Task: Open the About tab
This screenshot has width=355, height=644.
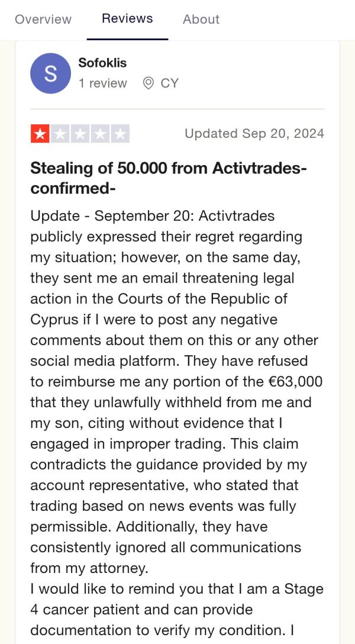Action: point(201,20)
